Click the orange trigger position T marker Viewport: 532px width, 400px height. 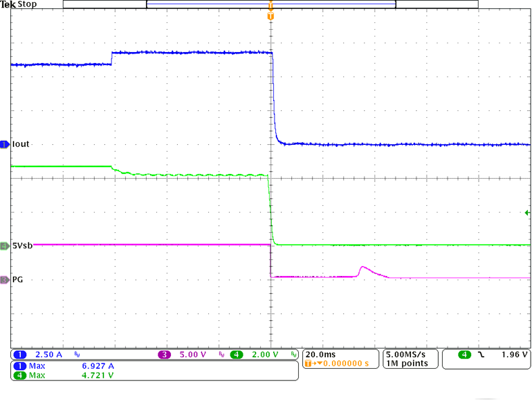270,16
